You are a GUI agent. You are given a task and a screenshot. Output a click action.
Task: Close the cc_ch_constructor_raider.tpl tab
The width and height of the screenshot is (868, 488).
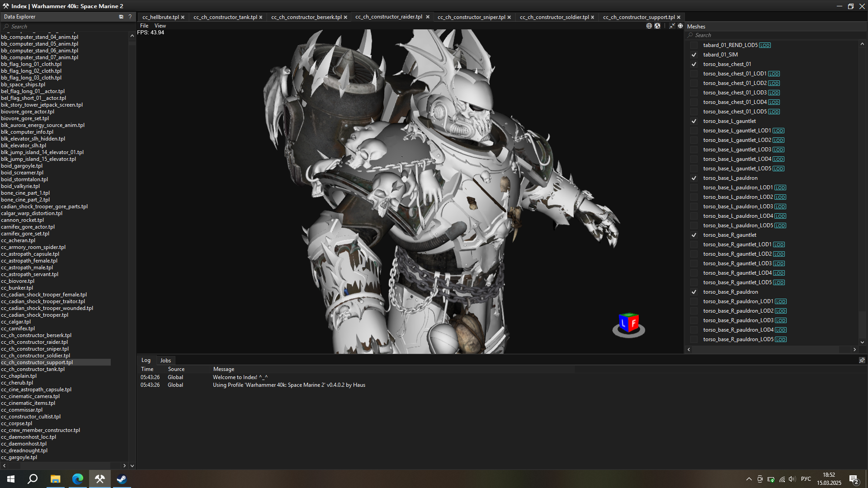[428, 17]
